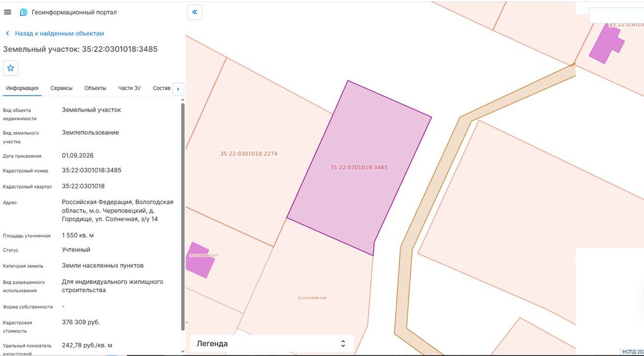Click the status value "Учтенный"

(76, 250)
